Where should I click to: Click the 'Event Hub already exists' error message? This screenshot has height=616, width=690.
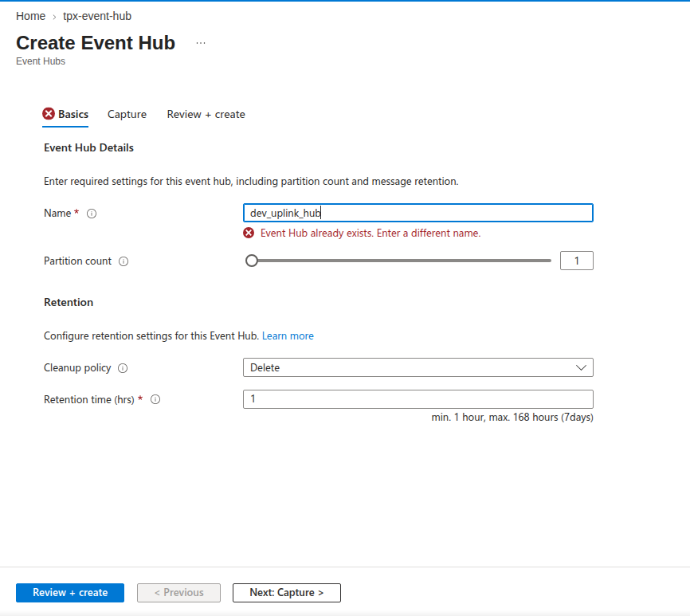click(x=370, y=233)
